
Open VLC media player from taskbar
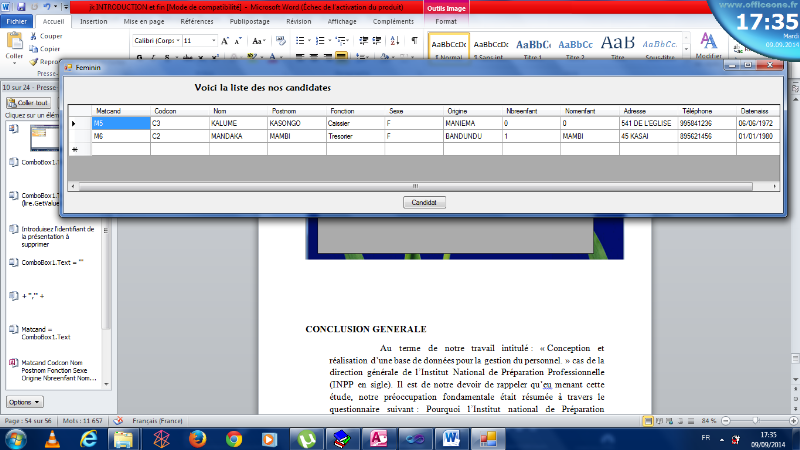51,438
